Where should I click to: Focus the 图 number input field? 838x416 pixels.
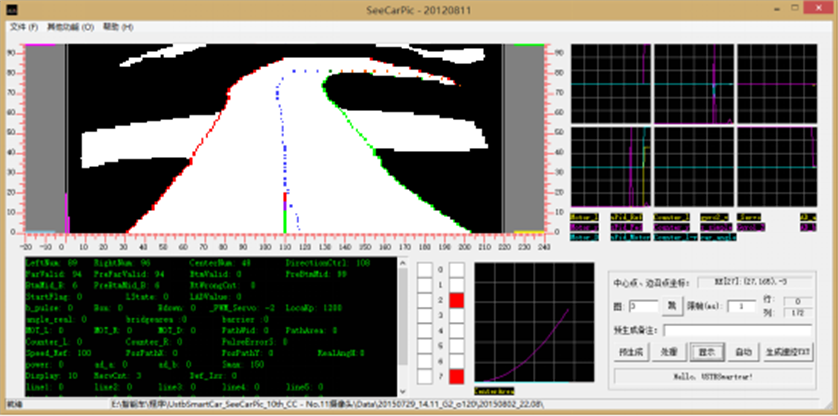click(643, 306)
